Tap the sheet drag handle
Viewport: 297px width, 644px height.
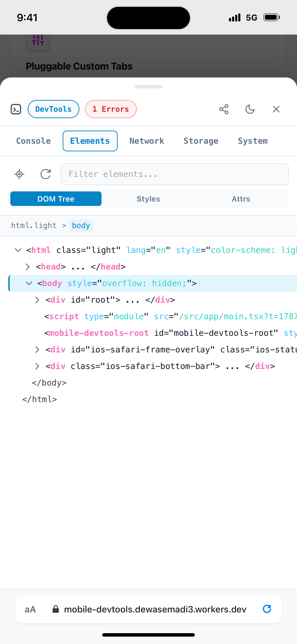[148, 87]
